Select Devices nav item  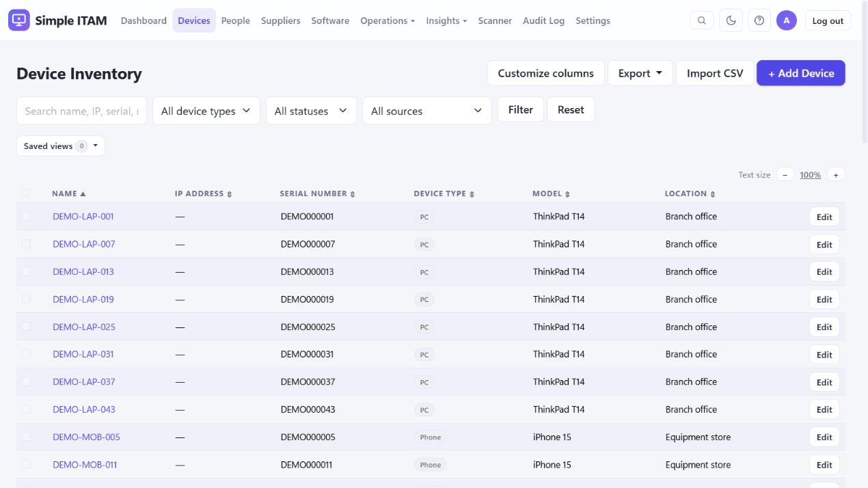[194, 21]
